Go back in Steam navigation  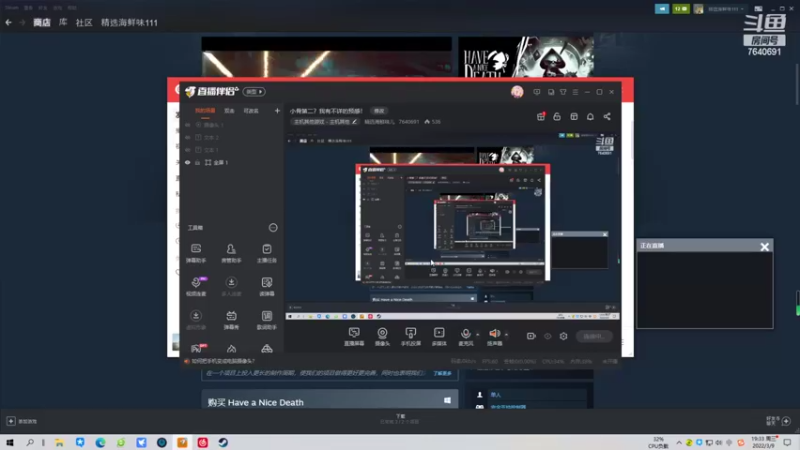8,22
